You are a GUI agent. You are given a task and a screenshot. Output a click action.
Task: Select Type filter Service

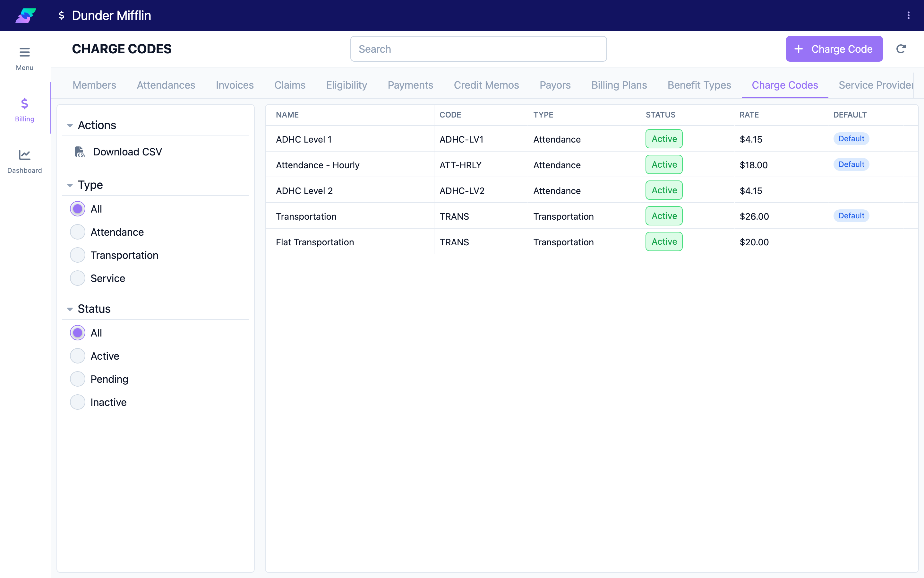click(78, 278)
